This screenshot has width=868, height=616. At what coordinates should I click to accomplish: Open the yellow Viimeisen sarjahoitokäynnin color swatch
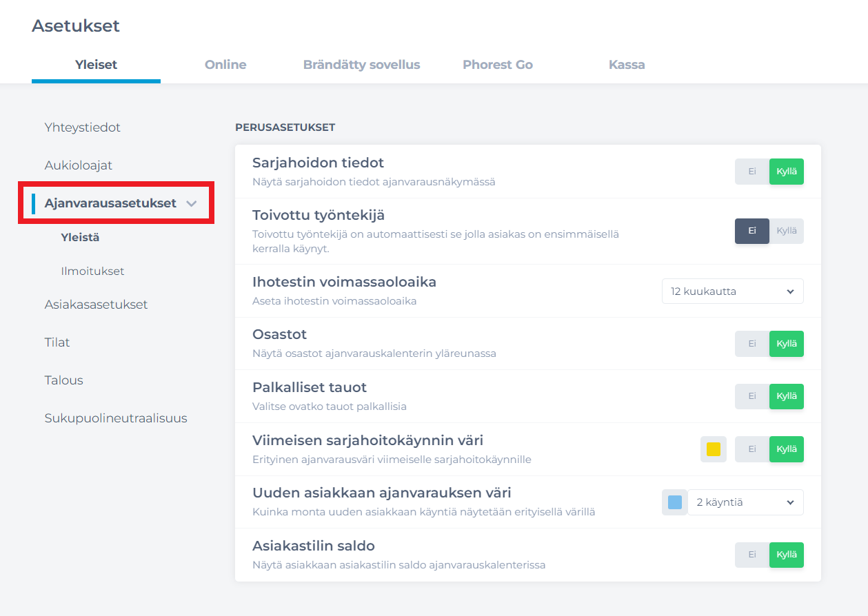coord(714,449)
